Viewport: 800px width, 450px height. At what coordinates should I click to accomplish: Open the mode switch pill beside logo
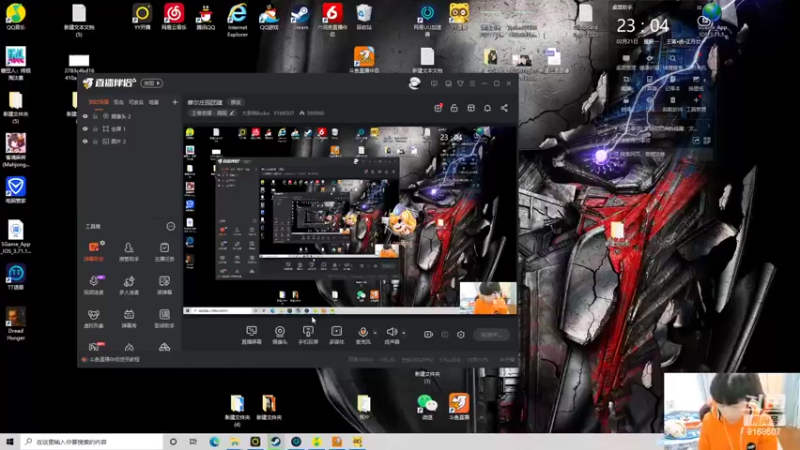152,83
